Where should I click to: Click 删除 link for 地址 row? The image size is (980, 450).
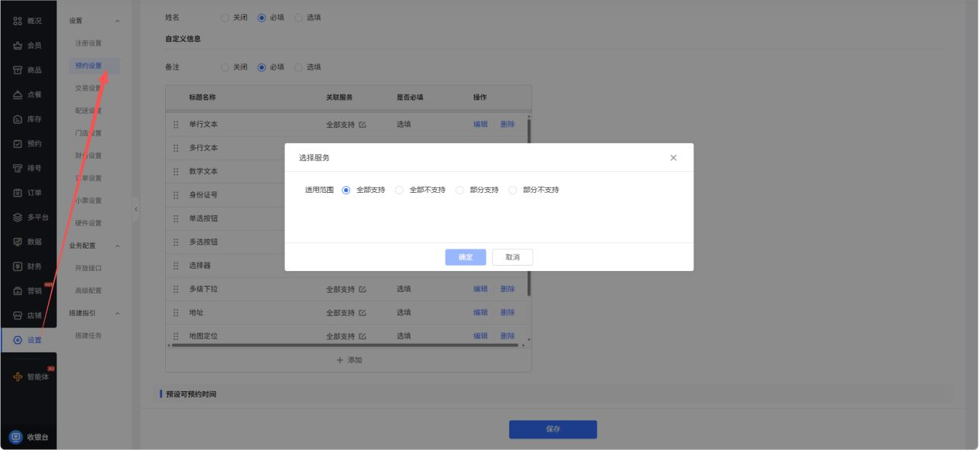pyautogui.click(x=507, y=313)
